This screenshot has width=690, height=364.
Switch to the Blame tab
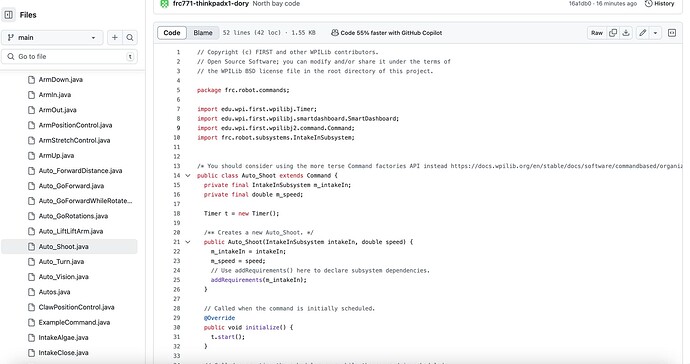pyautogui.click(x=203, y=33)
